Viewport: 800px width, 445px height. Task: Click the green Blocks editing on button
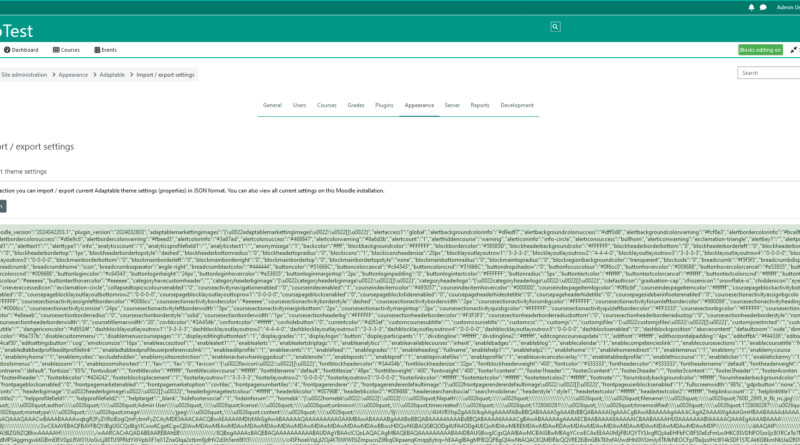coord(760,50)
